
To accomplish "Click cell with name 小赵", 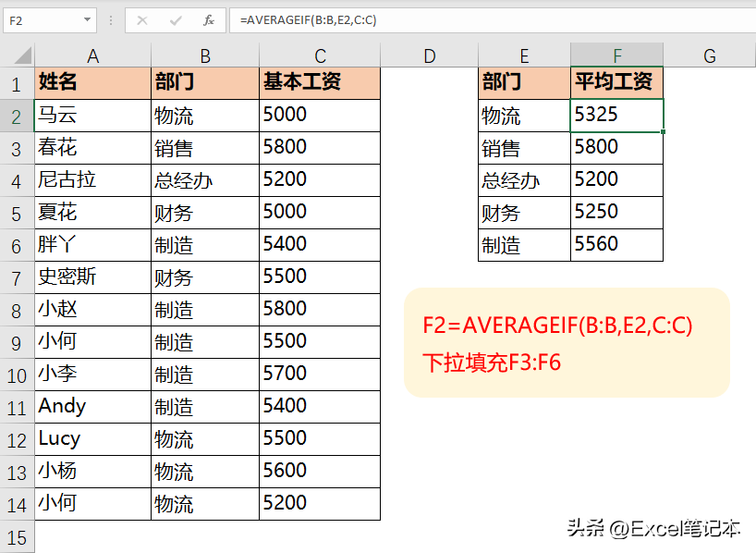I will (92, 309).
